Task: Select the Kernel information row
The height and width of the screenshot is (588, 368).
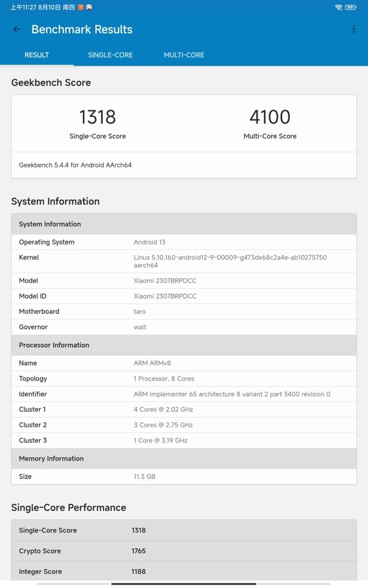Action: (183, 261)
